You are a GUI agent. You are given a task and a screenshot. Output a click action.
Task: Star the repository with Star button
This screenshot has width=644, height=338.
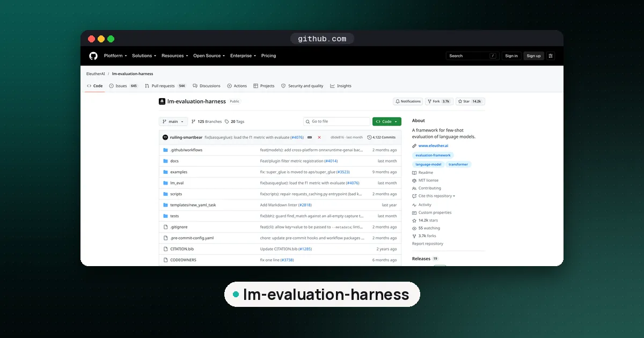tap(470, 101)
